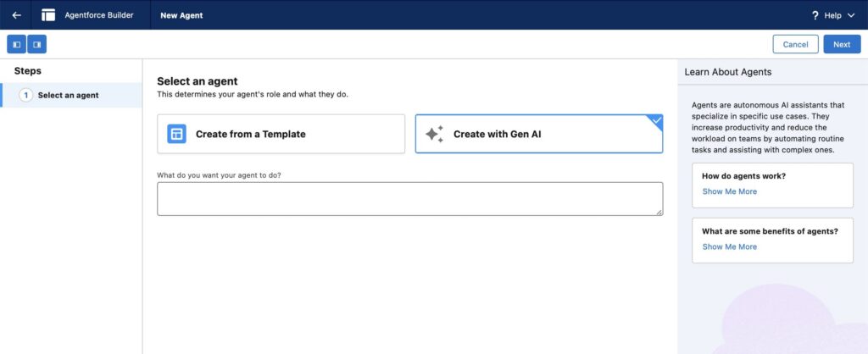Click the What do you want your agent to do? label

tap(220, 175)
